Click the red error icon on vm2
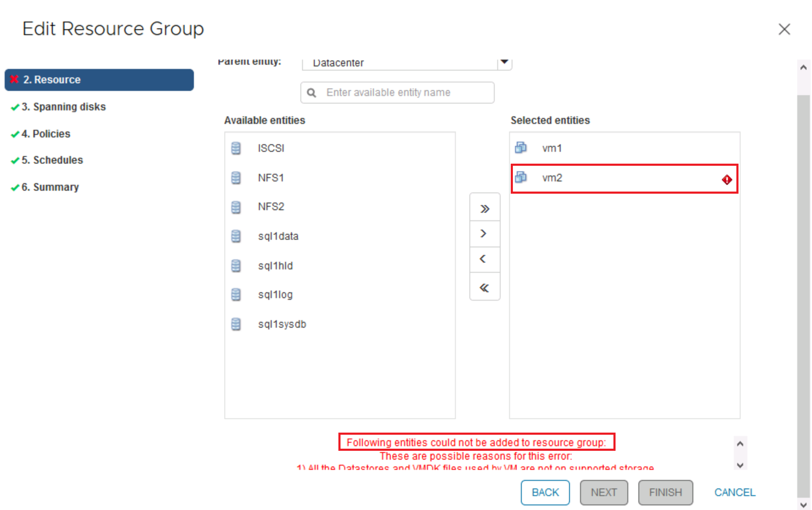The height and width of the screenshot is (510, 812). tap(727, 180)
